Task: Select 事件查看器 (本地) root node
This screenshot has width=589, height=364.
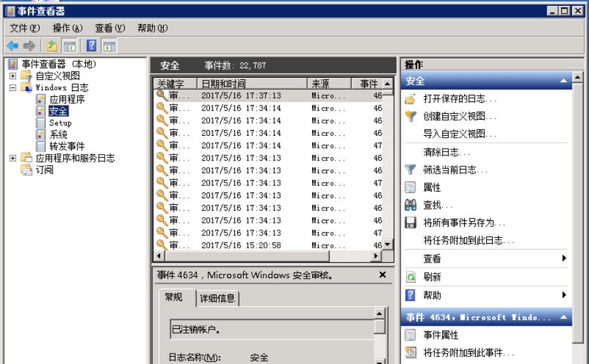Action: tap(59, 64)
